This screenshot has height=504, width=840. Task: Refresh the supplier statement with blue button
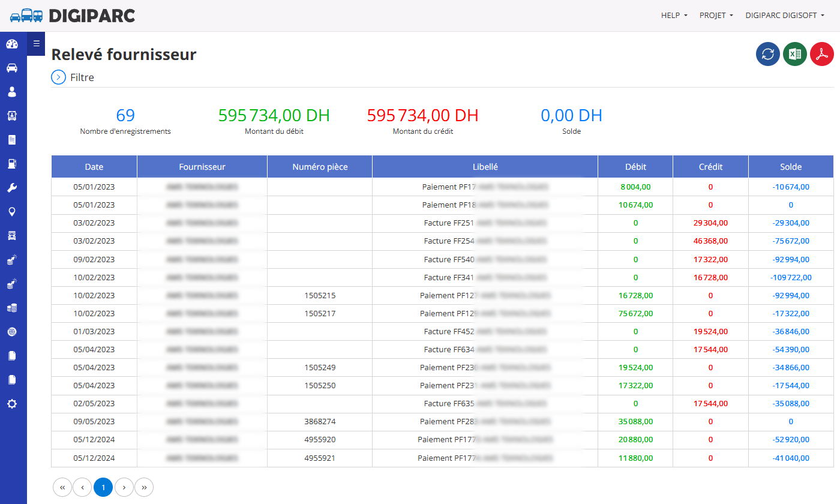point(768,54)
